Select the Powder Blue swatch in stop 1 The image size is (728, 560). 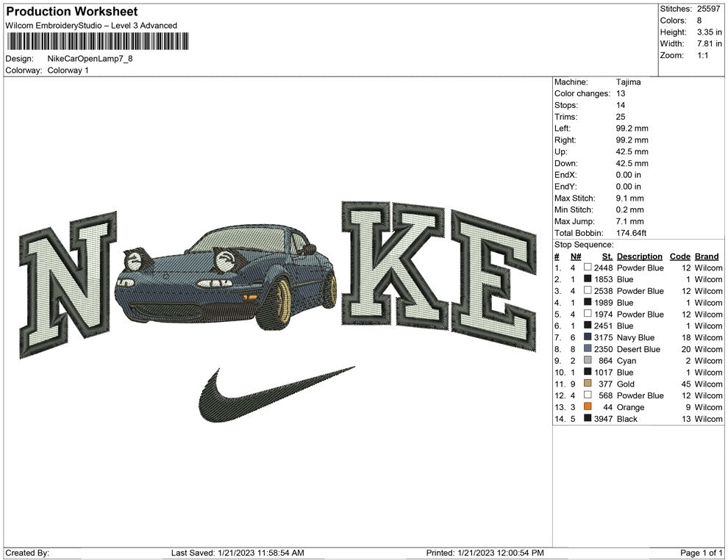588,268
